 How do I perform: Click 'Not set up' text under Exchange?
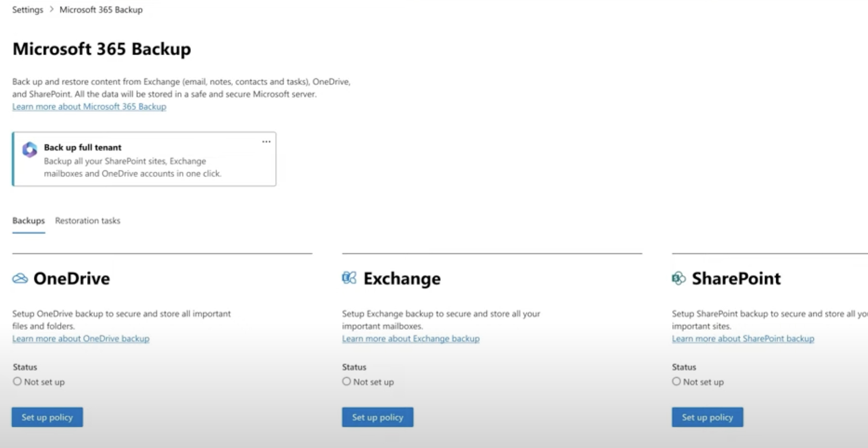[x=374, y=382]
